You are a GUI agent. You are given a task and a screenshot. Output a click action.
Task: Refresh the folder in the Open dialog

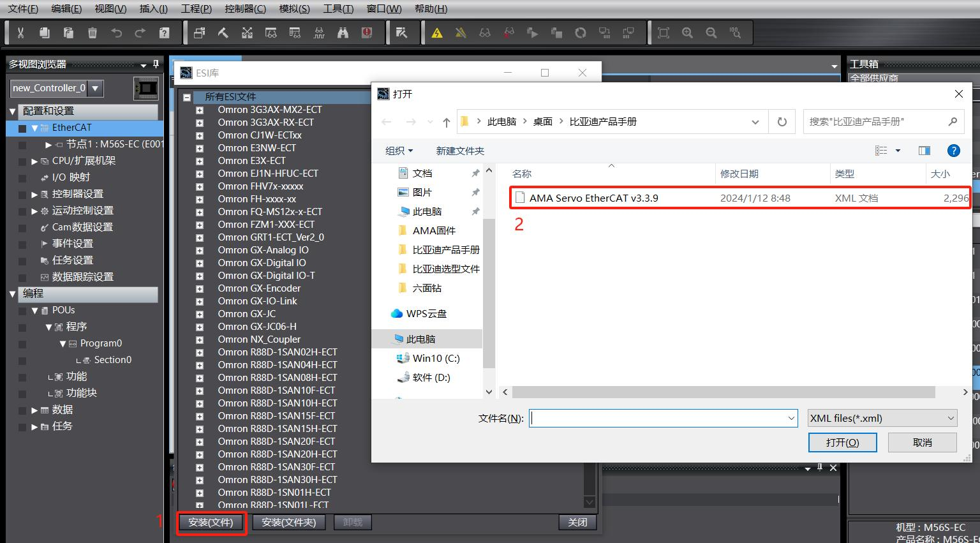(x=782, y=122)
